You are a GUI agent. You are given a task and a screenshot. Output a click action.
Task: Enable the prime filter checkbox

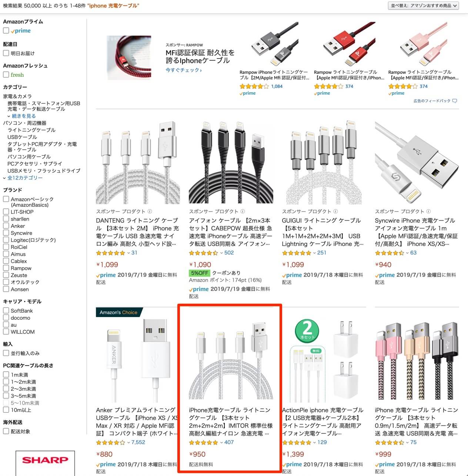[6, 31]
